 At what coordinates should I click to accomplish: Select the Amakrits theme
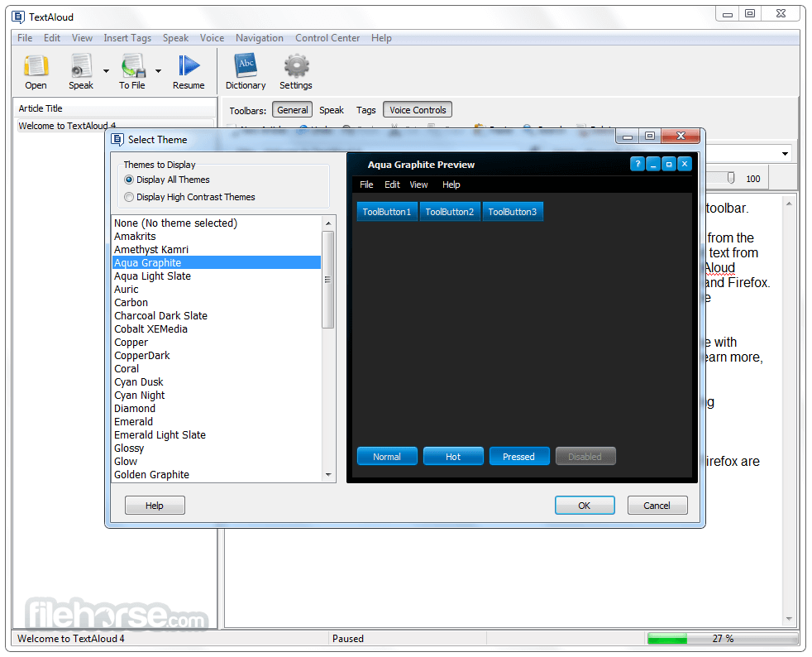[x=217, y=237]
